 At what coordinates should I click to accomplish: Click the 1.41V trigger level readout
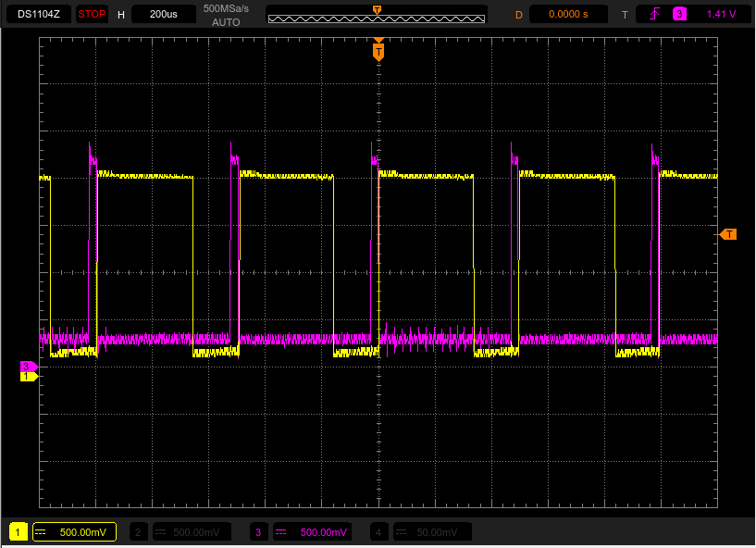721,14
